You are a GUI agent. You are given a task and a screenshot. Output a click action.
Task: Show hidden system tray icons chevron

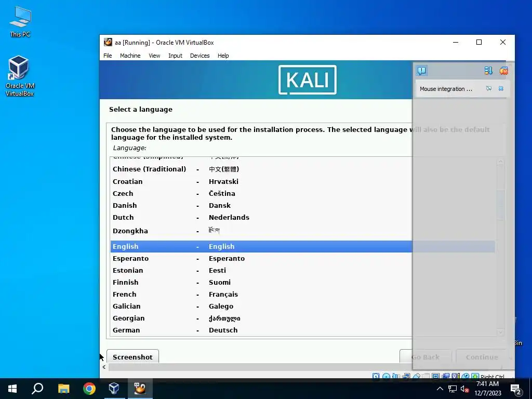[x=440, y=389]
